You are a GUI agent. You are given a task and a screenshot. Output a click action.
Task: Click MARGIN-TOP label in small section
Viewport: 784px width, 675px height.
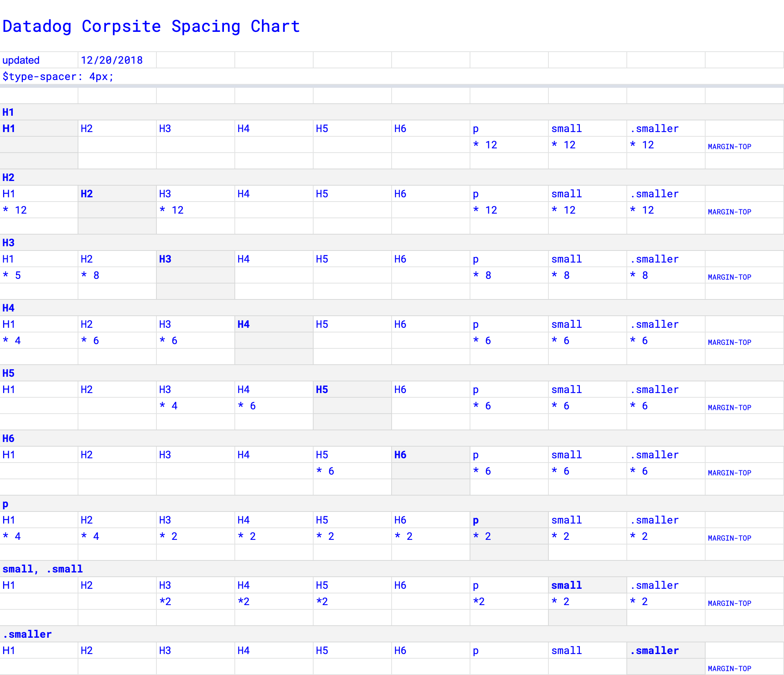pos(729,603)
